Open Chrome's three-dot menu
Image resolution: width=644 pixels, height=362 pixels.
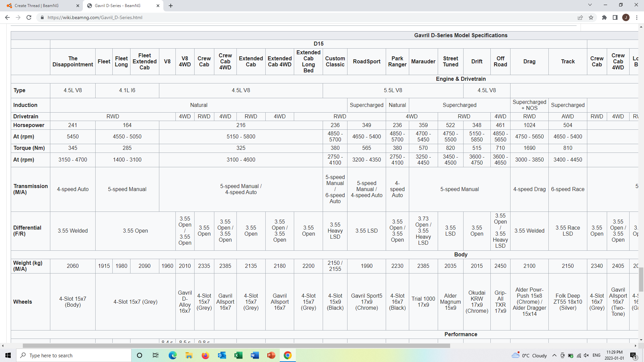click(637, 17)
